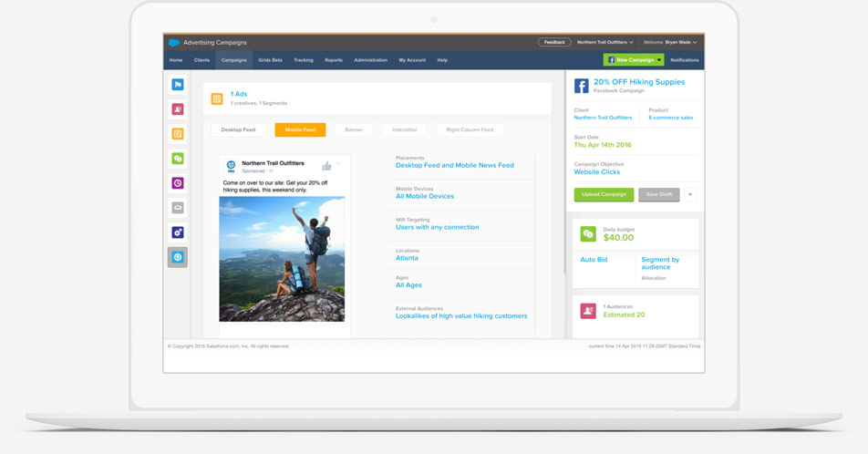Click the Upload Campaign button
The image size is (868, 454).
[x=604, y=194]
